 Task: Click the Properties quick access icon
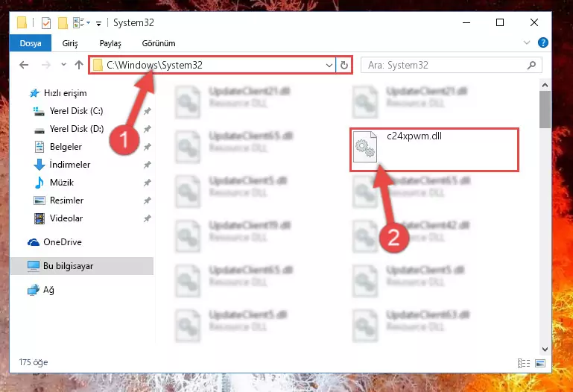coord(46,23)
